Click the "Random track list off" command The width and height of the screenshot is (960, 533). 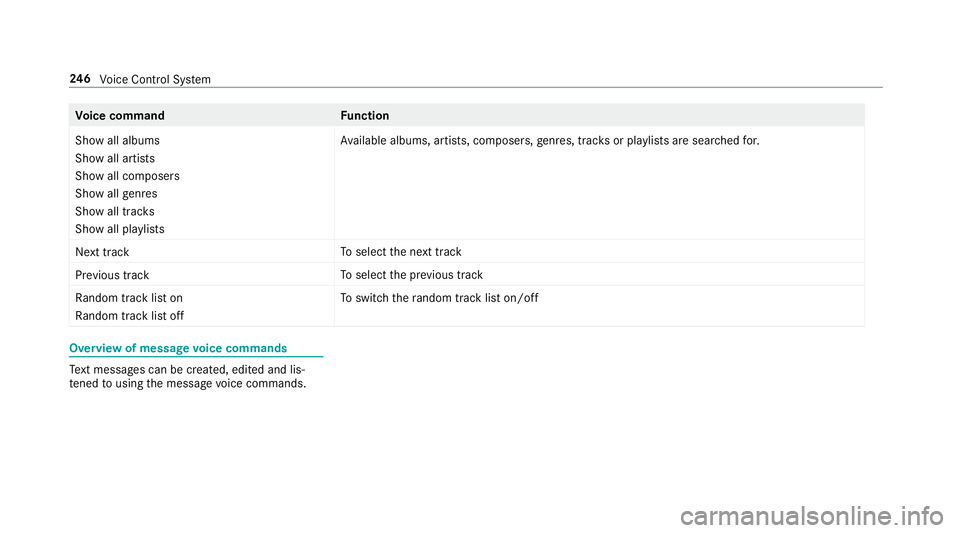tap(129, 315)
